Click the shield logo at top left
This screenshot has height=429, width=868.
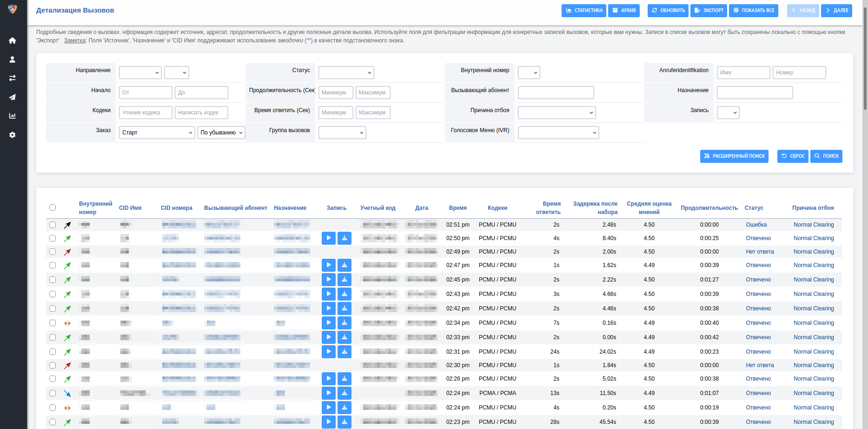(13, 9)
